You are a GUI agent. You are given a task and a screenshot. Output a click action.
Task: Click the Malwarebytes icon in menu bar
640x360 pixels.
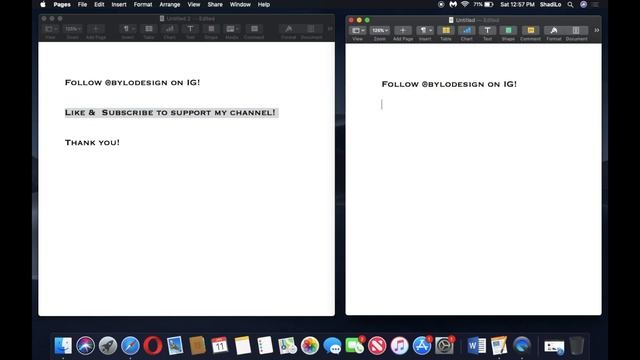tap(453, 4)
